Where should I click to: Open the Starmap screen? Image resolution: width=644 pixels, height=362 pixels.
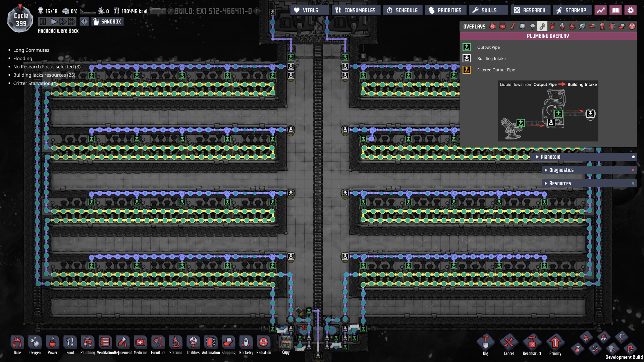572,10
